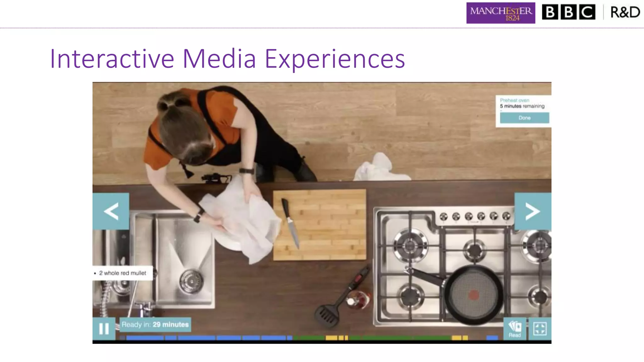Click the R&D logo text
Screen dimensions: 644x362
click(x=625, y=12)
